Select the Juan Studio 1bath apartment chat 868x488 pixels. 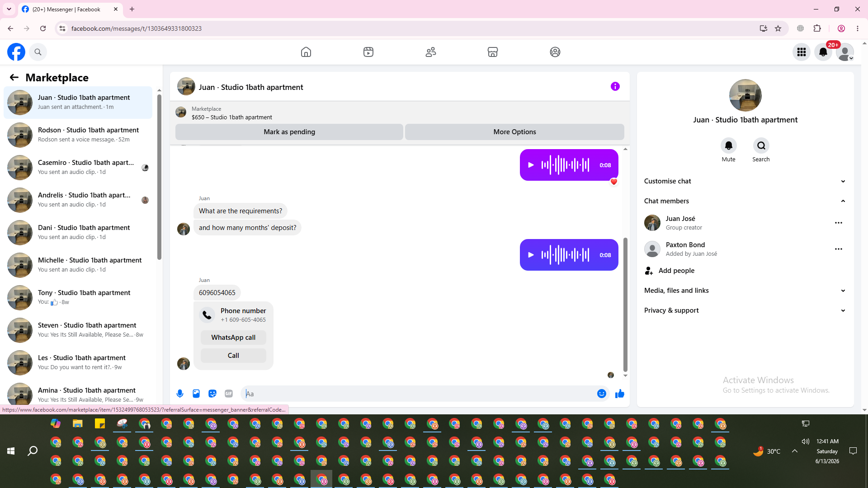tap(78, 102)
